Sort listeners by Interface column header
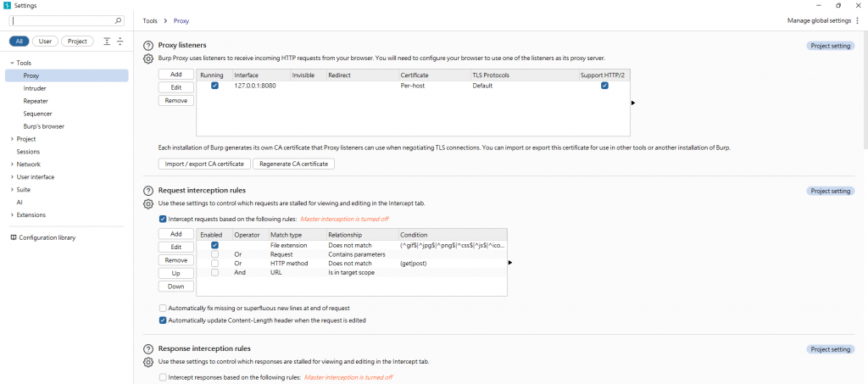Viewport: 868px width, 384px height. click(261, 75)
